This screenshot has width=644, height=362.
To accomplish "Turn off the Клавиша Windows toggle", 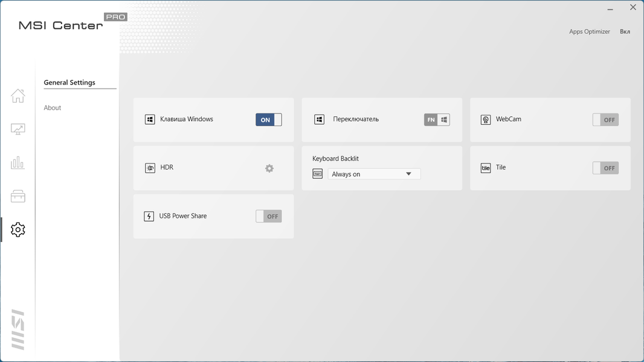I will click(x=269, y=119).
